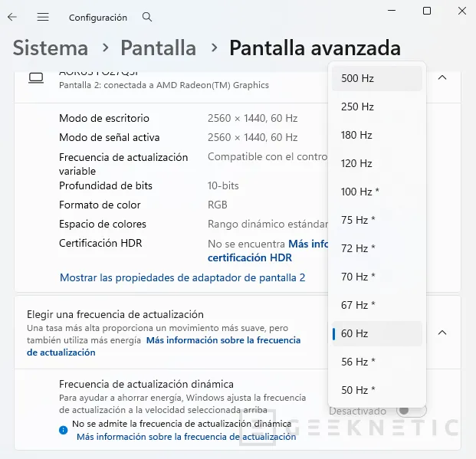Open the hamburger navigation menu

(43, 17)
